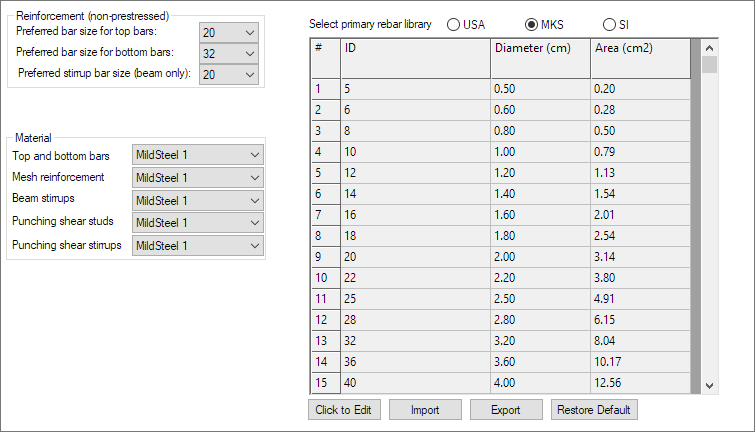The image size is (755, 432).
Task: Select the USA rebar library option
Action: point(454,24)
